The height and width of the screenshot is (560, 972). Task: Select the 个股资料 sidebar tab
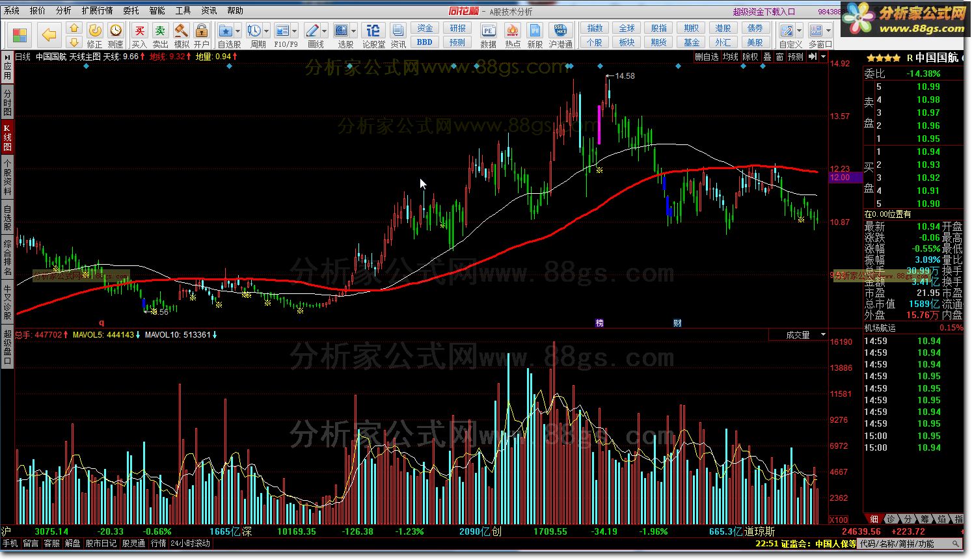click(x=7, y=177)
